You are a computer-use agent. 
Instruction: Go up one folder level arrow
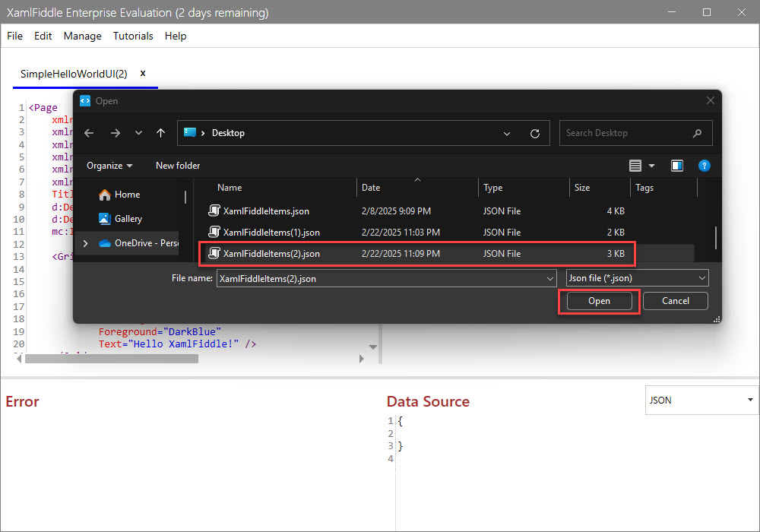(161, 133)
